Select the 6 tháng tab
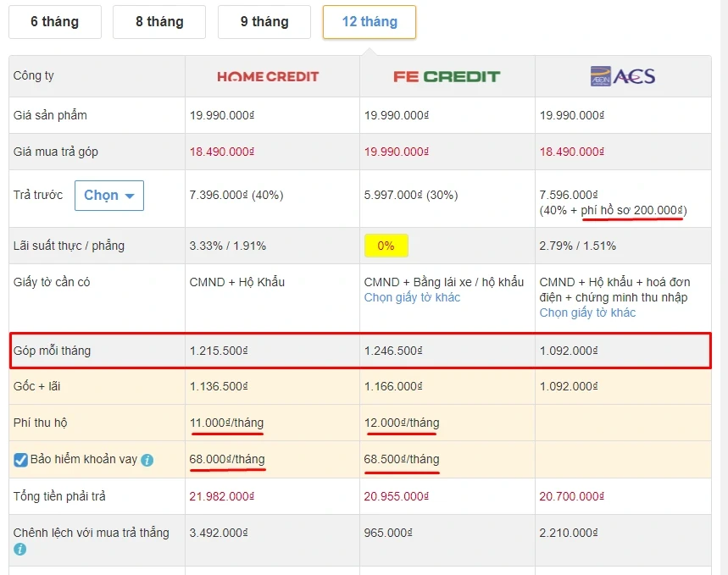This screenshot has width=728, height=575. point(54,22)
